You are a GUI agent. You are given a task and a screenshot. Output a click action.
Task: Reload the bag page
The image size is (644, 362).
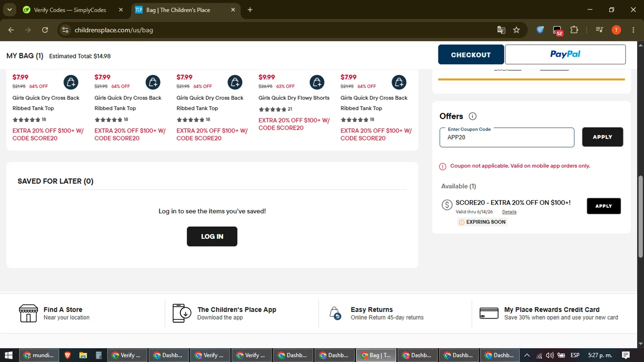coord(45,30)
